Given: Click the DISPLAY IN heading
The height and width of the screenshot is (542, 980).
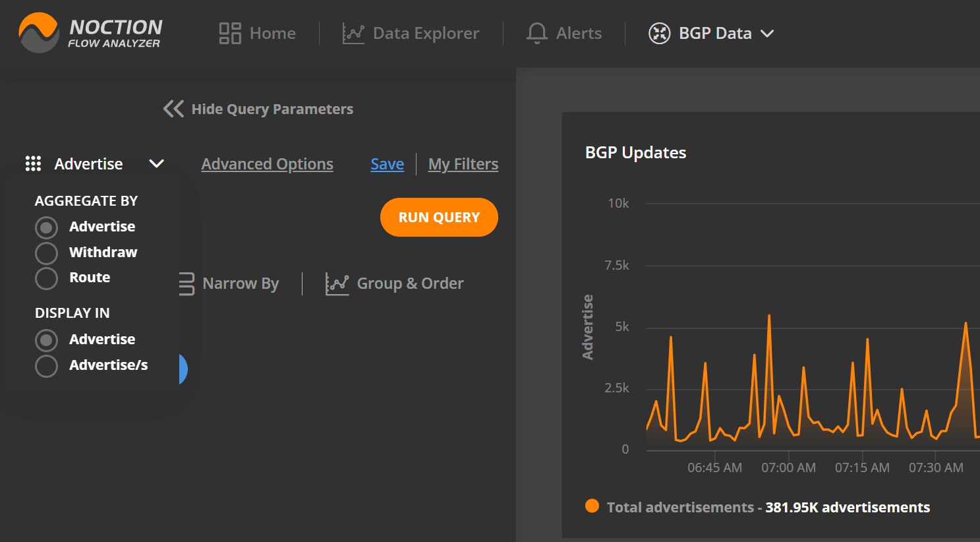Looking at the screenshot, I should tap(72, 313).
